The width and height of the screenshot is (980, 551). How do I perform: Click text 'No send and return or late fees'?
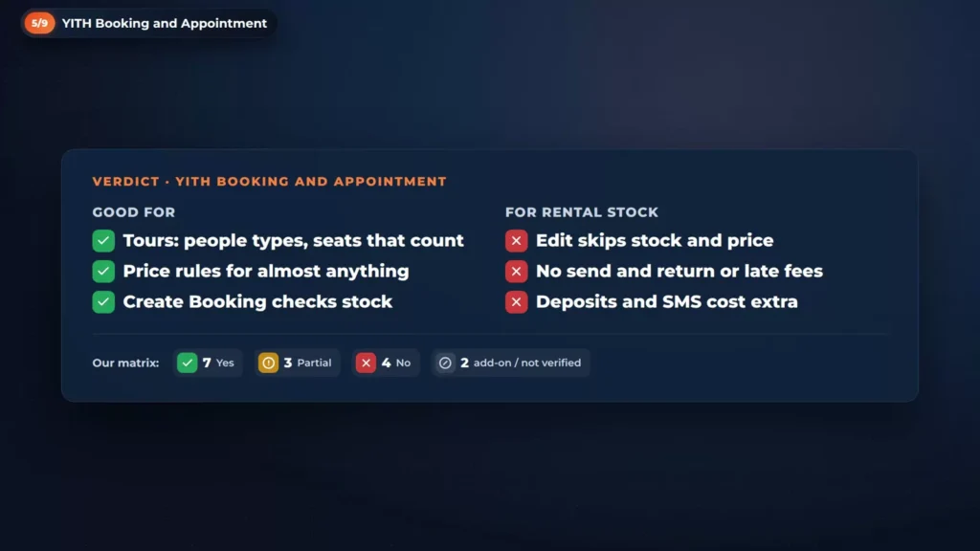[x=679, y=271]
